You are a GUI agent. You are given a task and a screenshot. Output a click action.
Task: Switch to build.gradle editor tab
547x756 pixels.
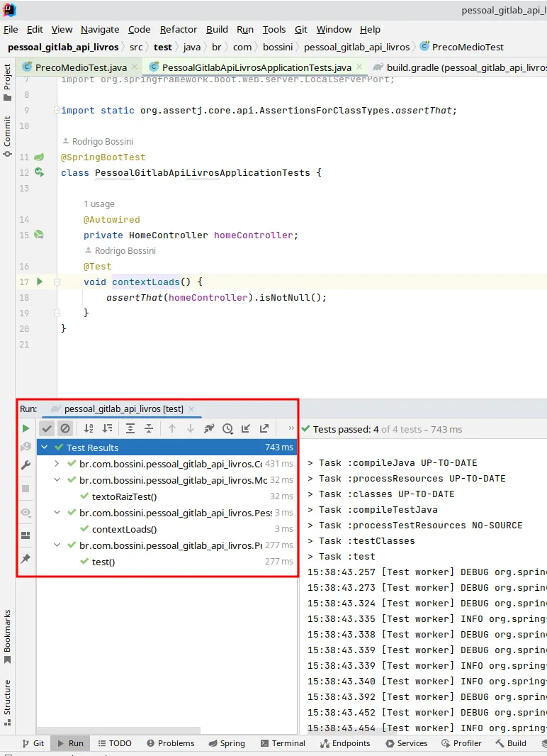460,67
